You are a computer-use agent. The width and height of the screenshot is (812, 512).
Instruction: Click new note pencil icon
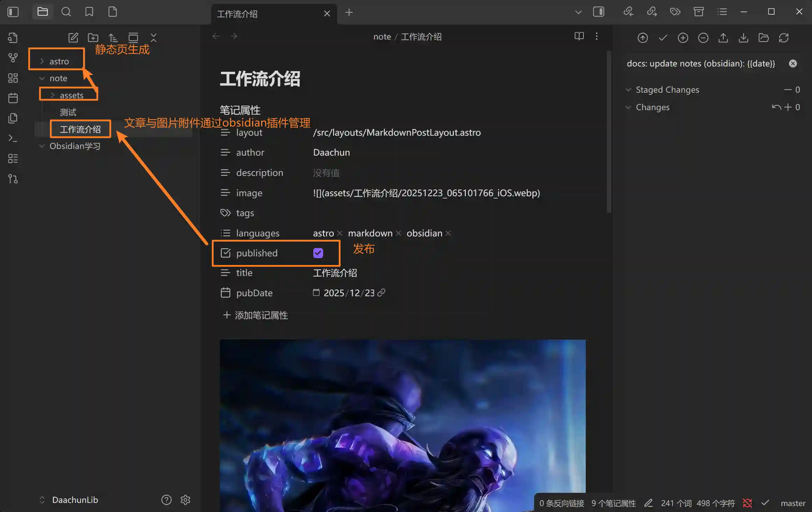click(x=73, y=38)
